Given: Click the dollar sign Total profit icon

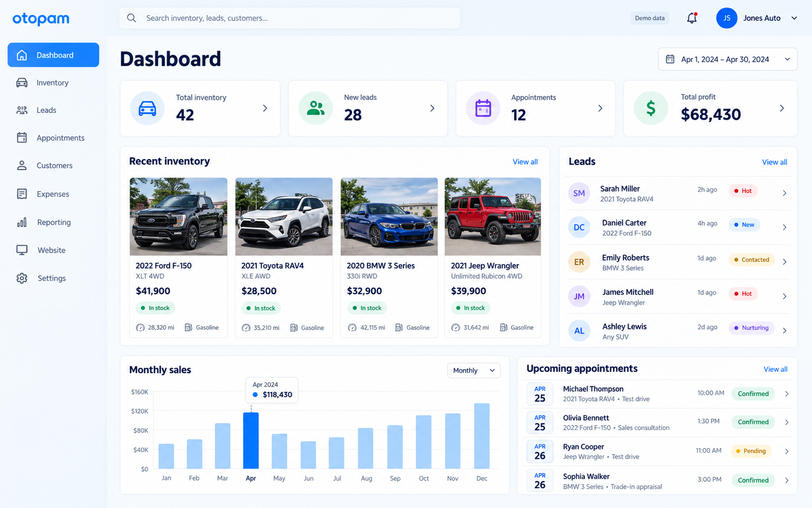Looking at the screenshot, I should pos(651,109).
